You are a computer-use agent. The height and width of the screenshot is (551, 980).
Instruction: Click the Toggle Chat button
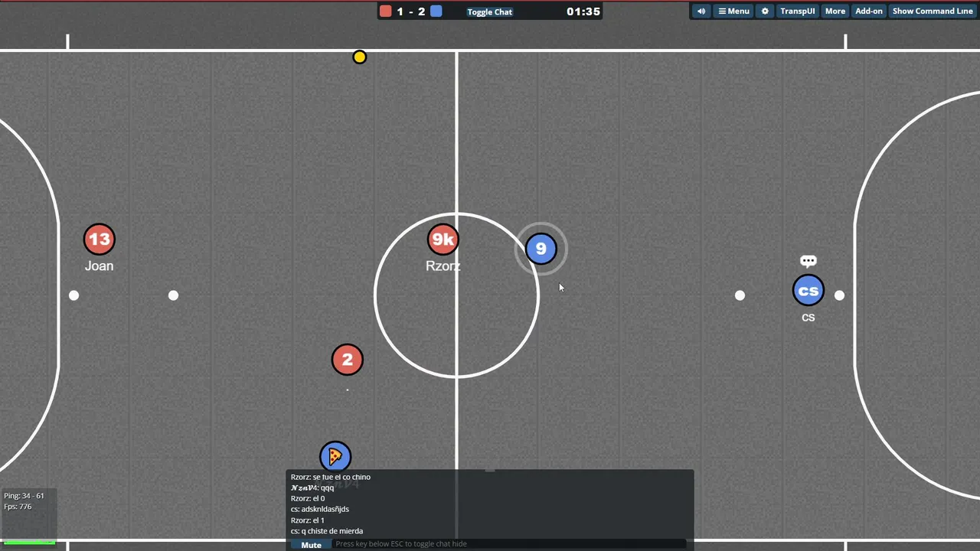click(490, 11)
